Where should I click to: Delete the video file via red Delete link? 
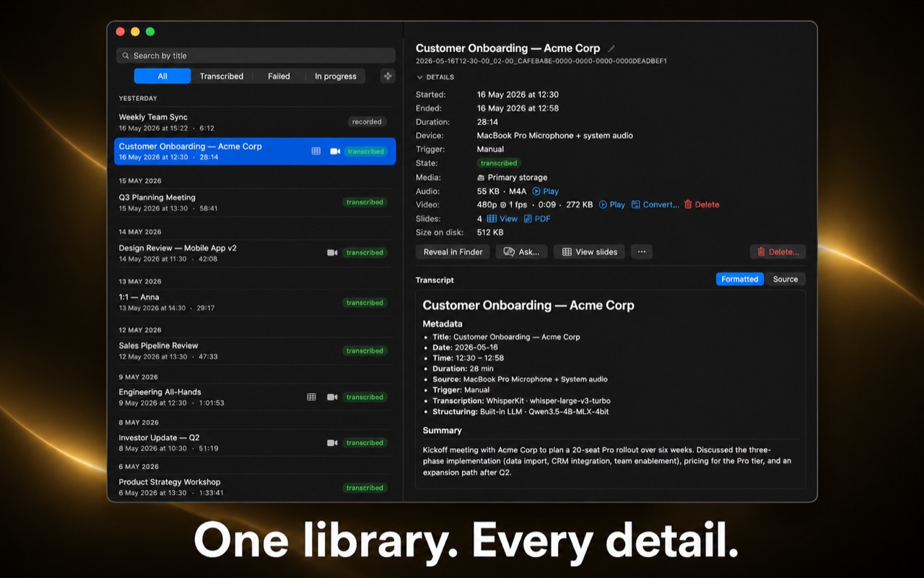click(702, 204)
